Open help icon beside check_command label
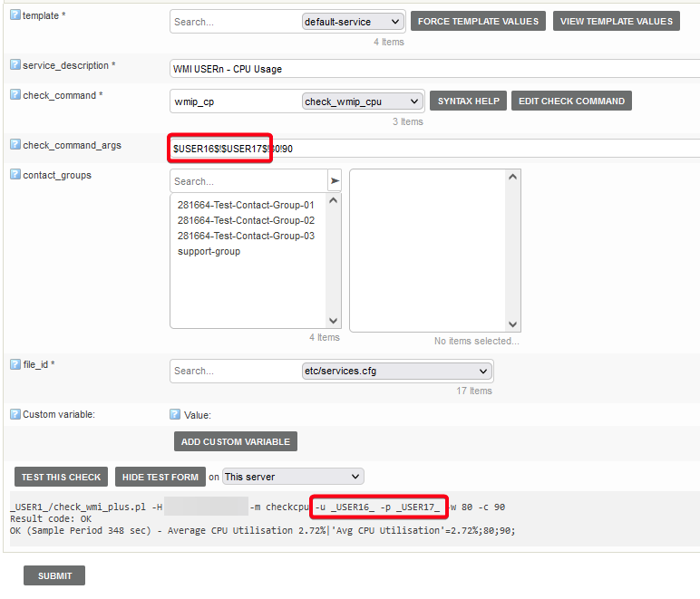700x599 pixels. click(15, 94)
